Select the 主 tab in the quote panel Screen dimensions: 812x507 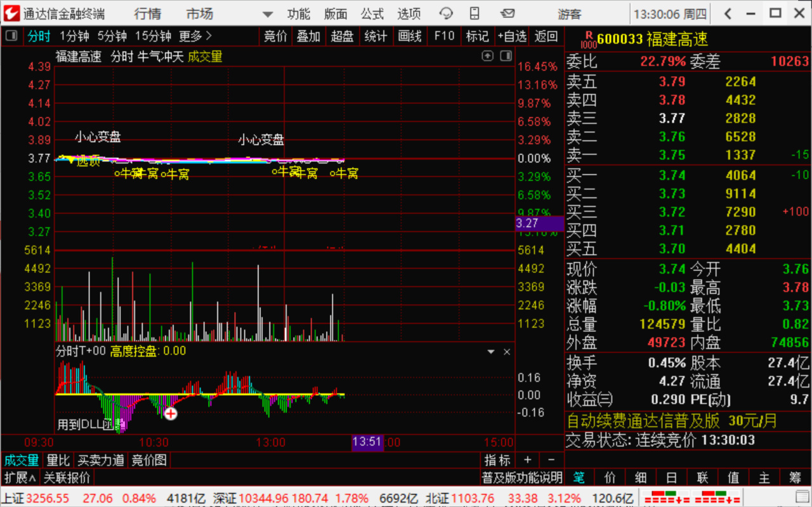pos(764,477)
